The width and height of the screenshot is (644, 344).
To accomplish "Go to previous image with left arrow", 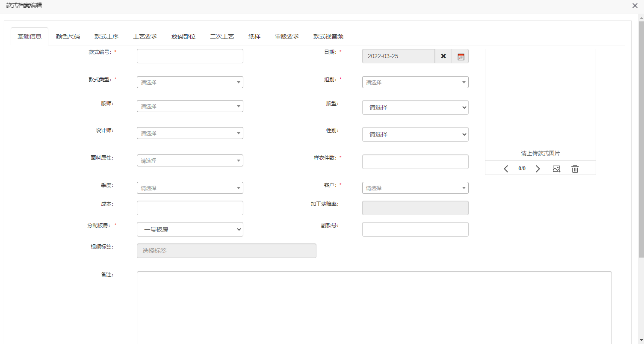I will pos(506,169).
